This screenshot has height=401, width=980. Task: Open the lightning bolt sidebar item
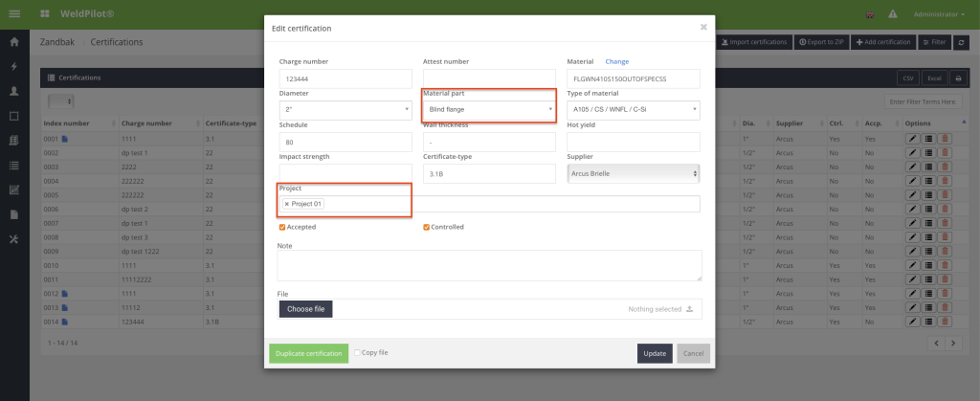pyautogui.click(x=14, y=67)
